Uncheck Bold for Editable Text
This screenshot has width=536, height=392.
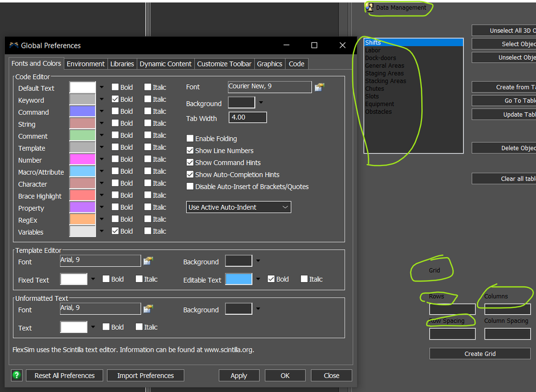[271, 279]
